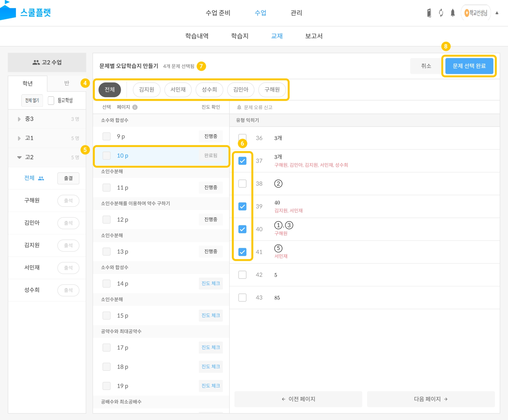Click 진도 체크 for 14 p
The width and height of the screenshot is (508, 420).
211,283
